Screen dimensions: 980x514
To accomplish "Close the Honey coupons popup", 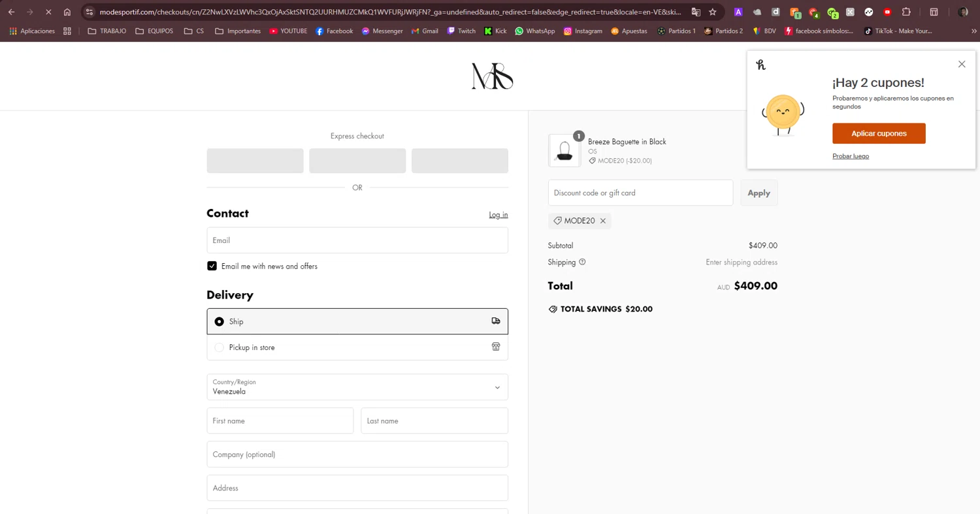I will coord(962,64).
